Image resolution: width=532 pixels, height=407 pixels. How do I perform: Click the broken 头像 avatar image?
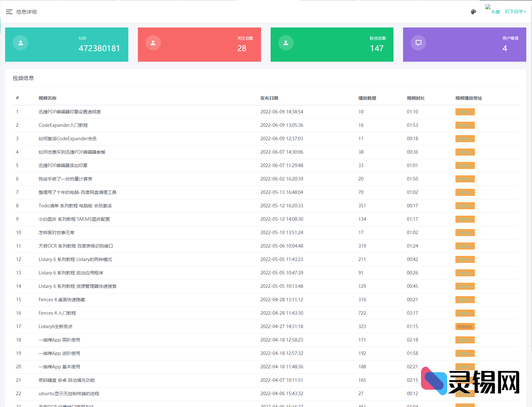click(x=492, y=10)
